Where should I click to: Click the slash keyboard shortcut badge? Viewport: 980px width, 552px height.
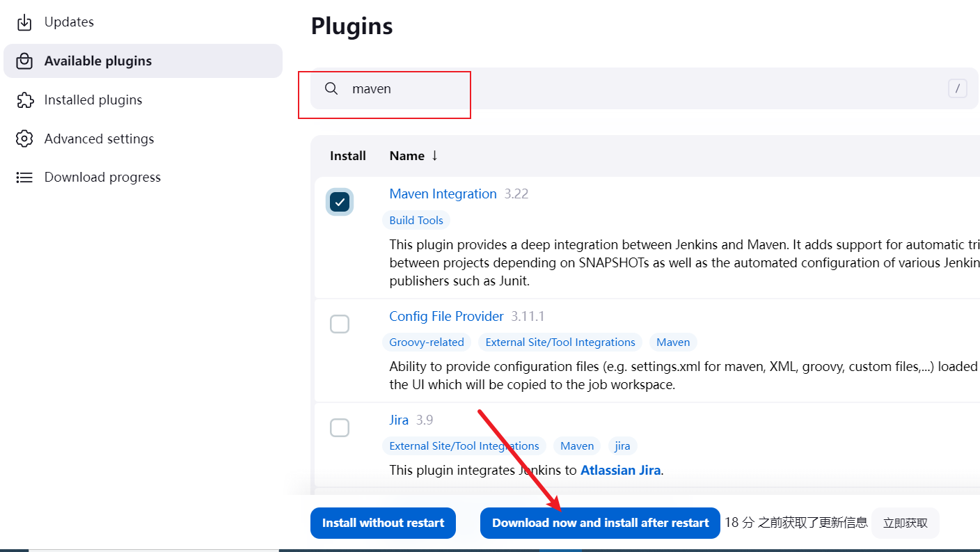tap(957, 88)
